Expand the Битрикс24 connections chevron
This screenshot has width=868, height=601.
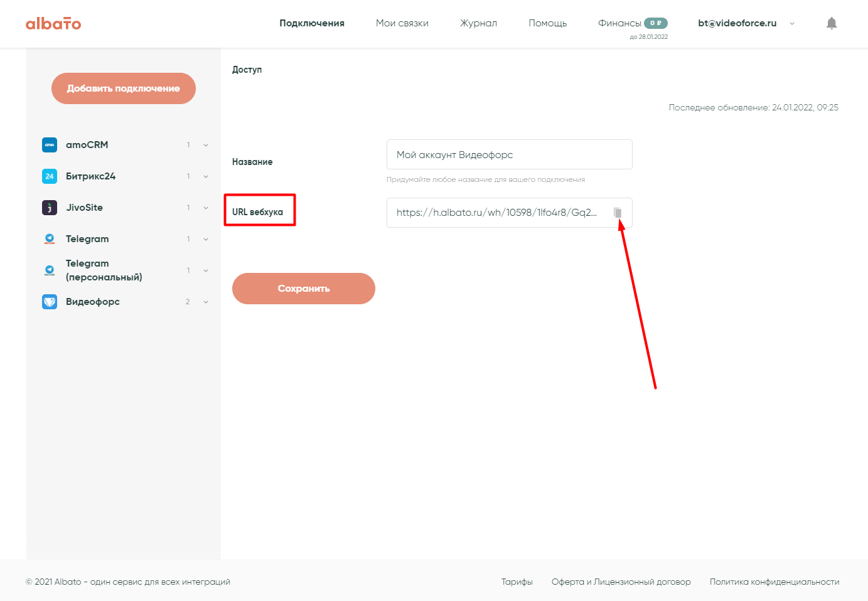pyautogui.click(x=206, y=176)
